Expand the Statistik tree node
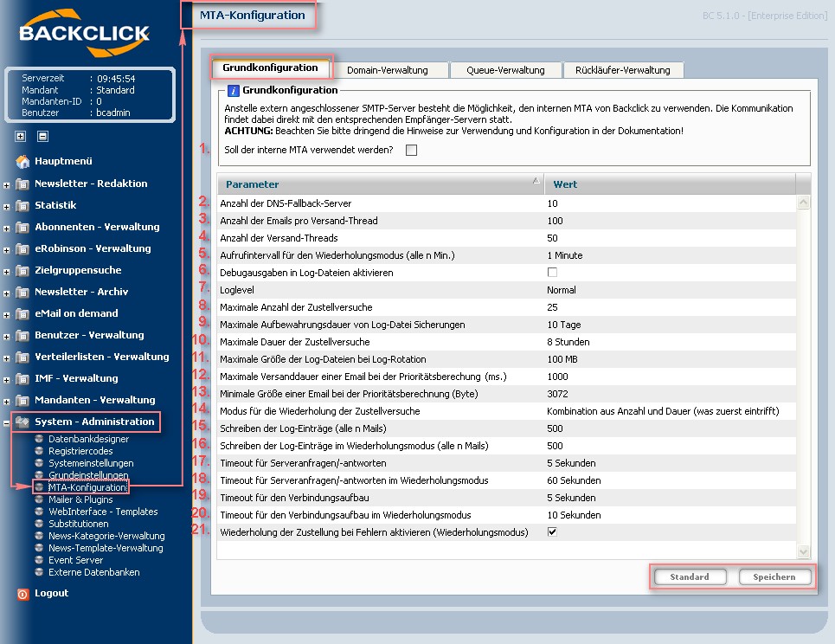This screenshot has width=835, height=644. [6, 207]
